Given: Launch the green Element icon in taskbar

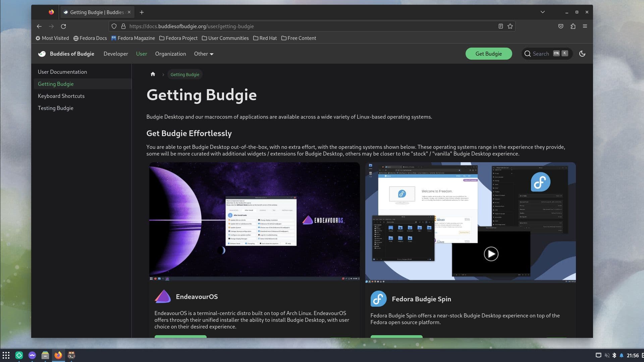Looking at the screenshot, I should click(19, 355).
